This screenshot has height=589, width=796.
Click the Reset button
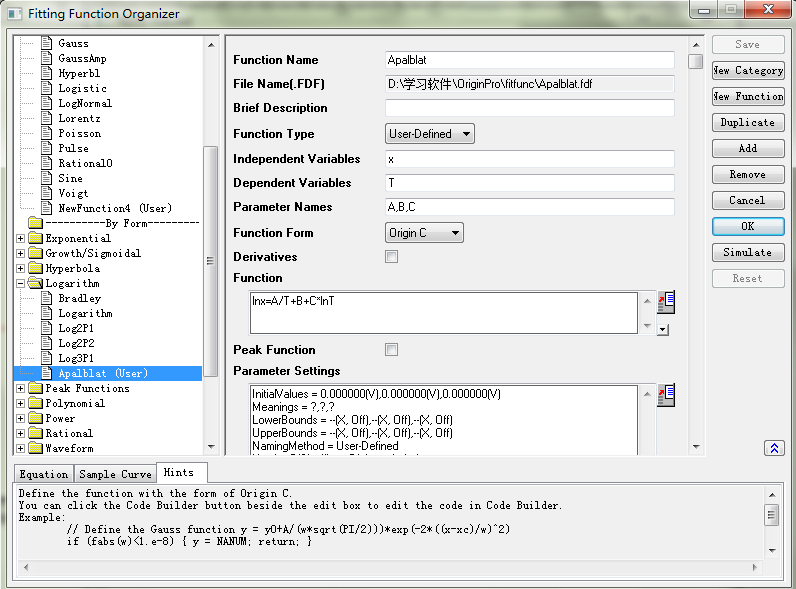pos(748,278)
